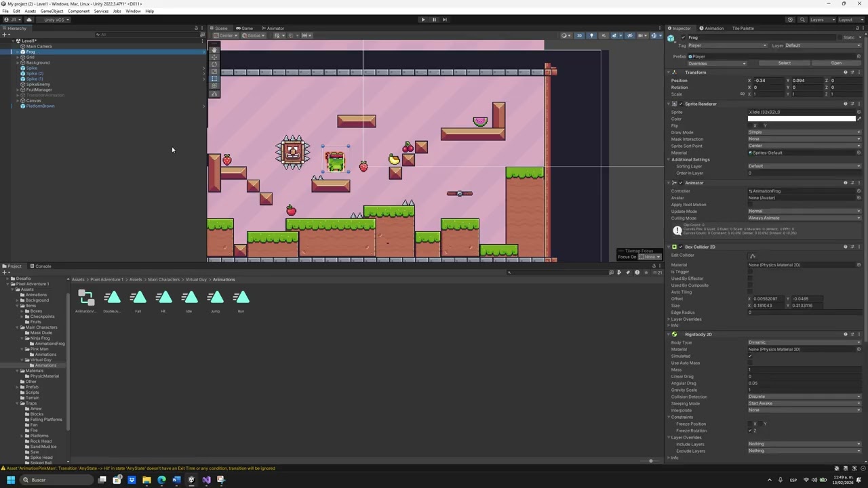Screen dimensions: 868x488
Task: Start Play mode with the Play button
Action: point(423,20)
